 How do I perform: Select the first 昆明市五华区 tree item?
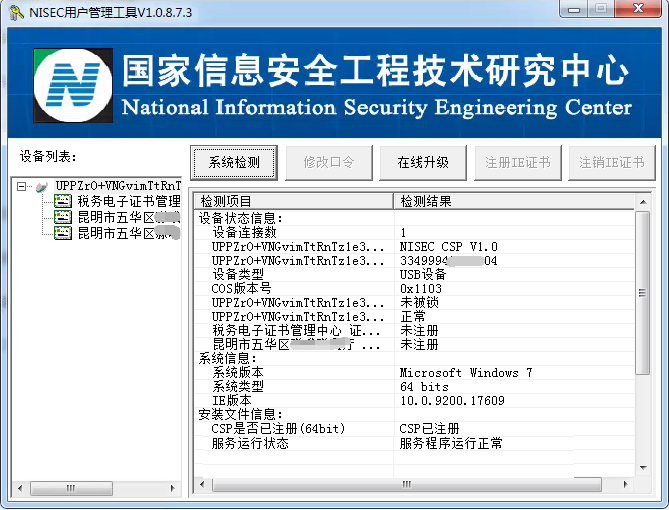129,217
